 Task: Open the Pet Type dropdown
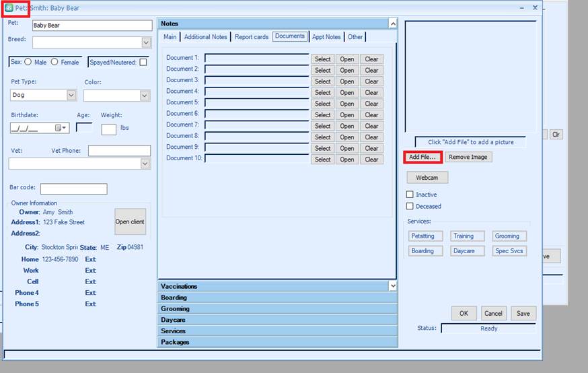[71, 96]
